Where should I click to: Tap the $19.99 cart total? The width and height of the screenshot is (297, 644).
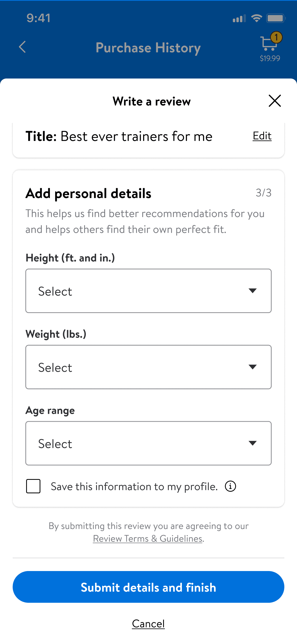pos(270,58)
